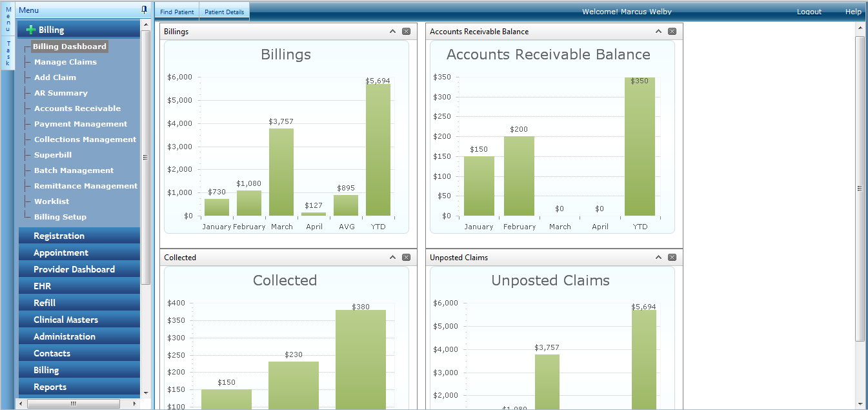Expand the Clinical Masters section
868x410 pixels.
tap(79, 320)
